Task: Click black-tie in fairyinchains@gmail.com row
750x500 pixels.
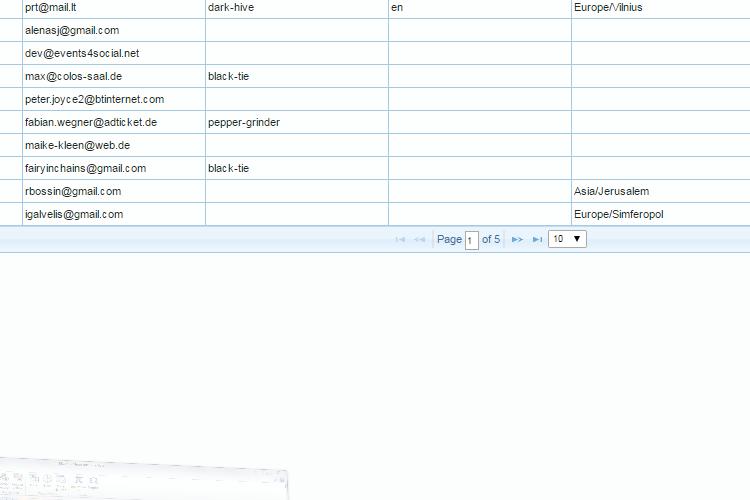Action: coord(297,168)
